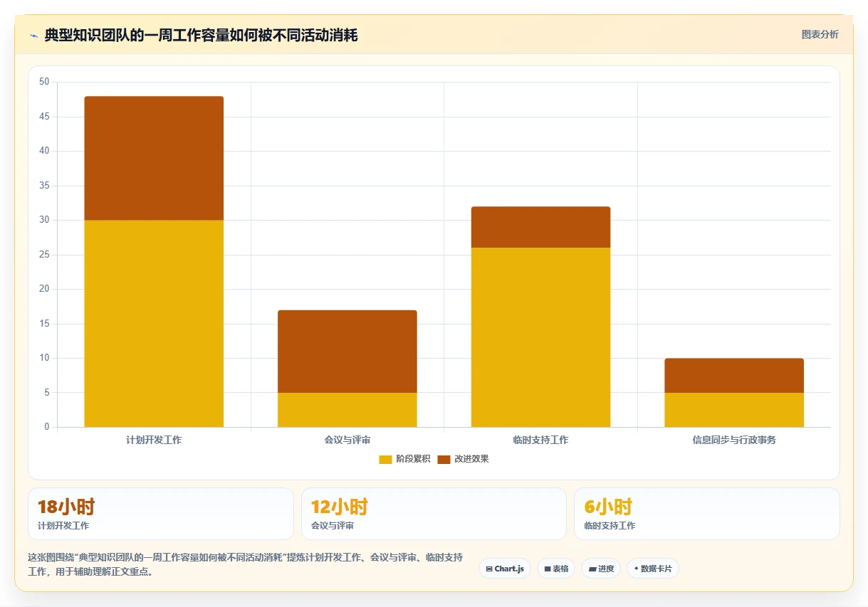Image resolution: width=868 pixels, height=607 pixels.
Task: Click the 6小时 value in the data card
Action: point(608,507)
